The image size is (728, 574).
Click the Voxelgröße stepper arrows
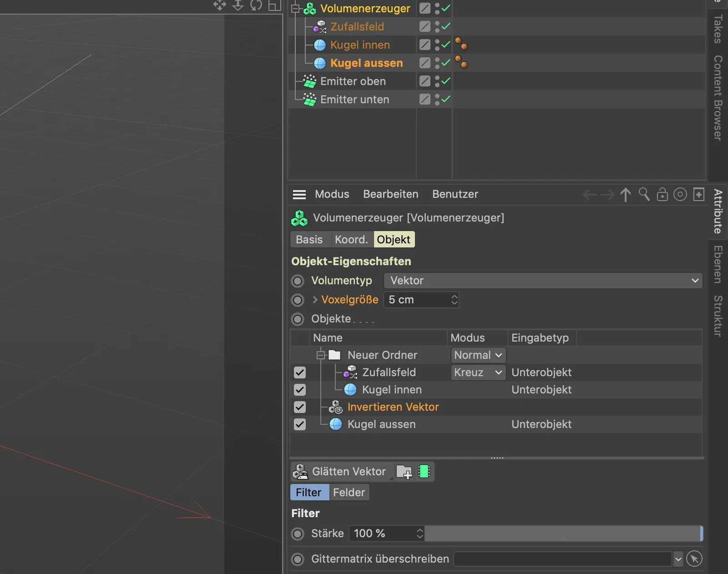[x=454, y=300]
